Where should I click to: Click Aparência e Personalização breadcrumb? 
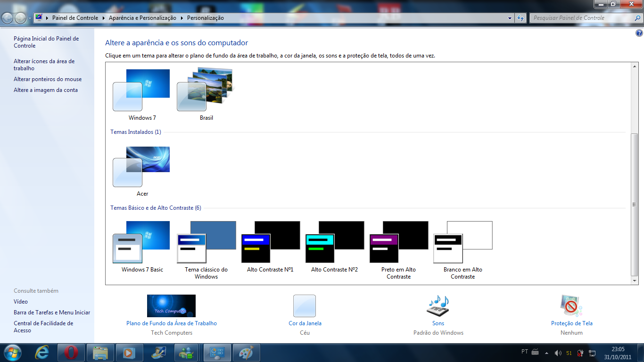click(x=142, y=18)
